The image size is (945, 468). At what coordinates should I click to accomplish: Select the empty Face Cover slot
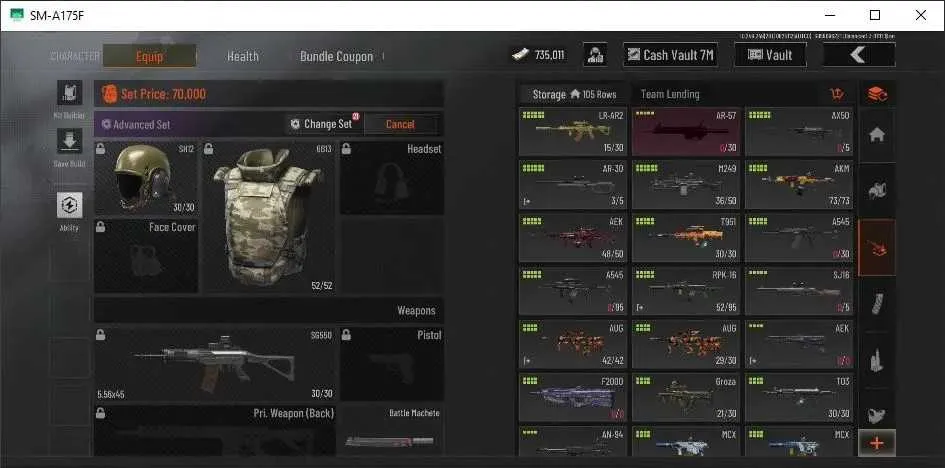pyautogui.click(x=146, y=257)
